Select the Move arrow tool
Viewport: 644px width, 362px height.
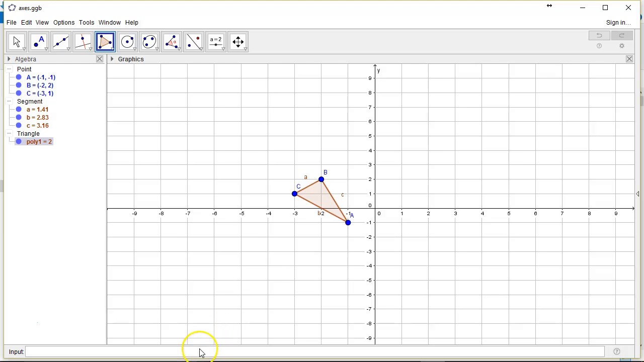(17, 42)
